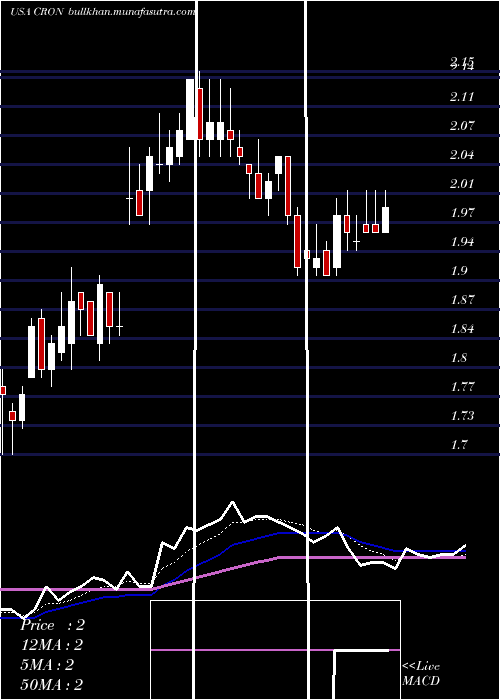Select the 2.07 price axis label
The width and height of the screenshot is (500, 700).
click(462, 125)
